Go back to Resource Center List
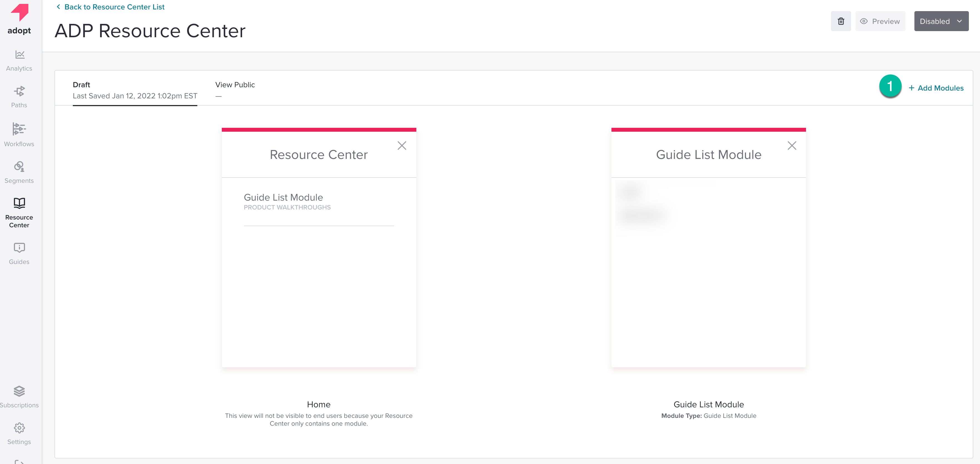The height and width of the screenshot is (464, 980). [x=110, y=7]
